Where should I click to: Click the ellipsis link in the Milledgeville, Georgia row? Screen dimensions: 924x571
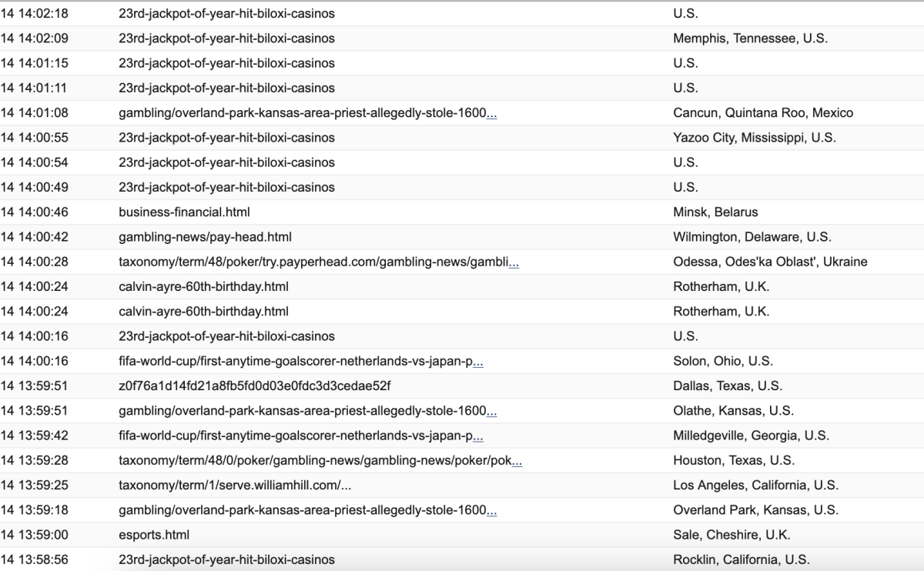[478, 436]
